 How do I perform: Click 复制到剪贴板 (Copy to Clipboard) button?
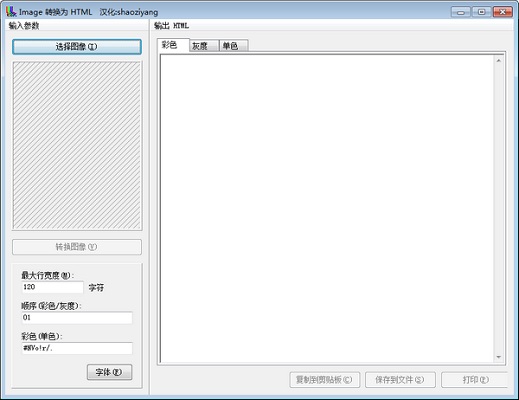[x=325, y=380]
